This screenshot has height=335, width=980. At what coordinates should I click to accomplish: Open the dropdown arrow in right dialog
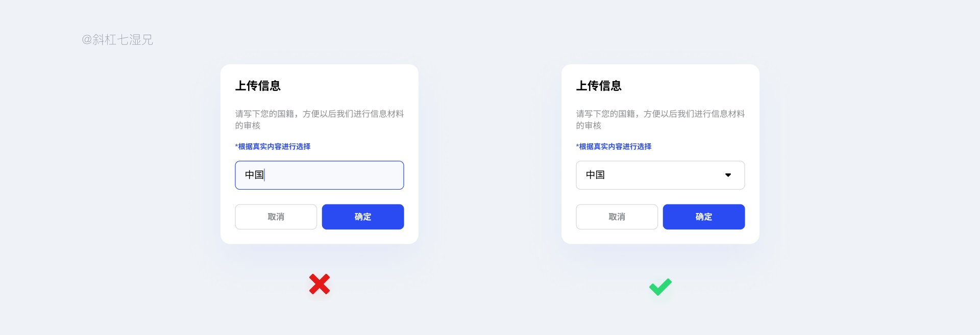(x=728, y=175)
